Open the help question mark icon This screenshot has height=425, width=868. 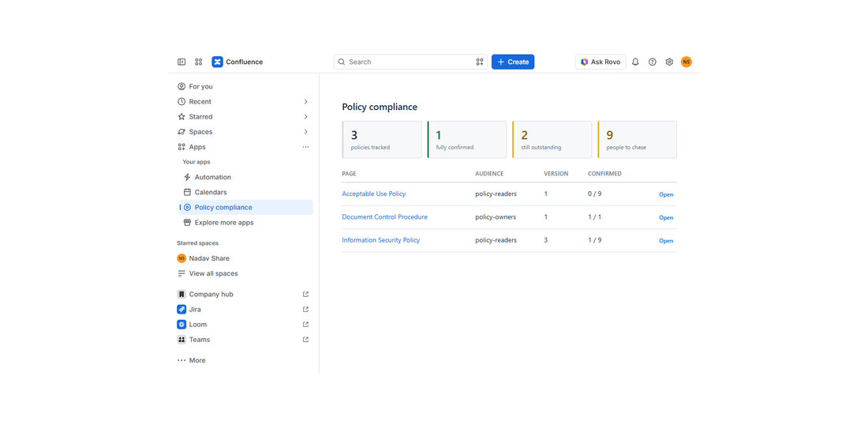653,62
